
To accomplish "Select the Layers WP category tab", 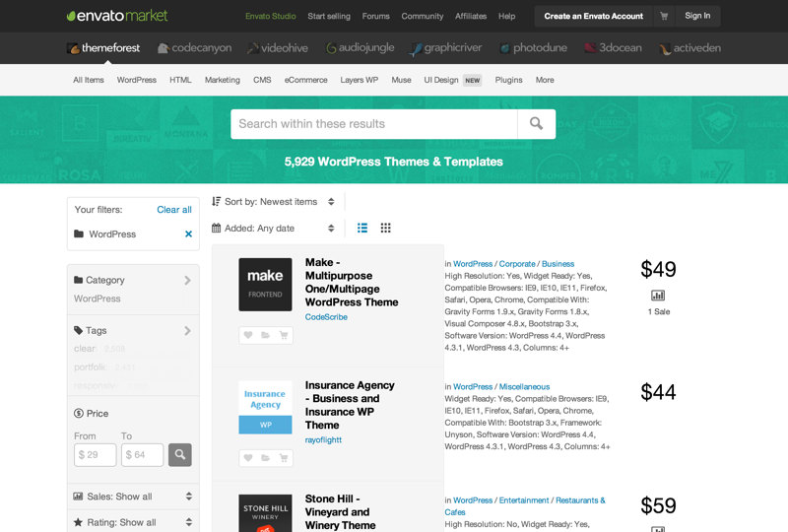I will point(360,80).
